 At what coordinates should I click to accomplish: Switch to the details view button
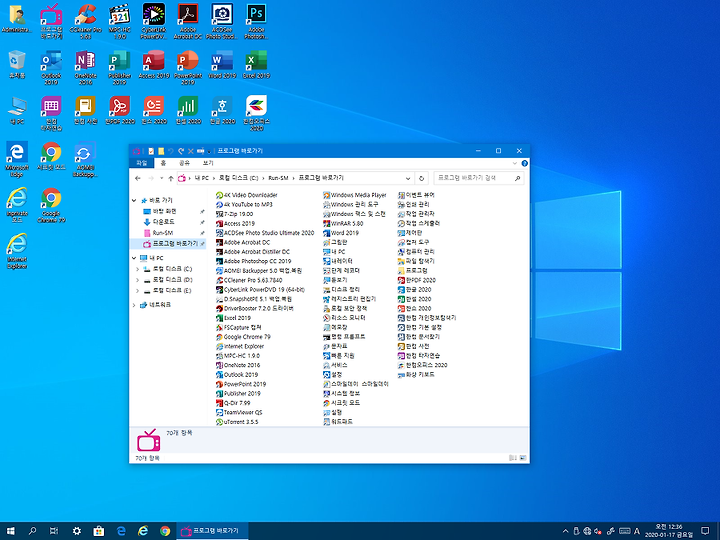[x=513, y=458]
